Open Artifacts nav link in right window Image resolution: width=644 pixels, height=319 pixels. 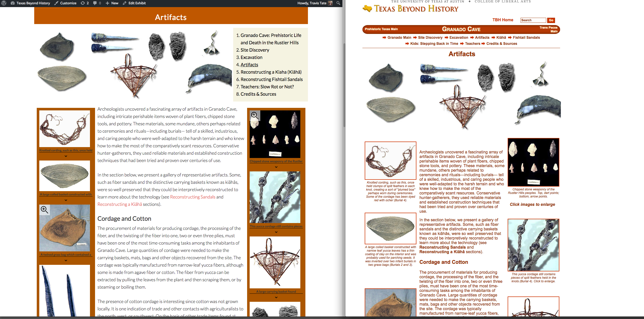pyautogui.click(x=482, y=37)
